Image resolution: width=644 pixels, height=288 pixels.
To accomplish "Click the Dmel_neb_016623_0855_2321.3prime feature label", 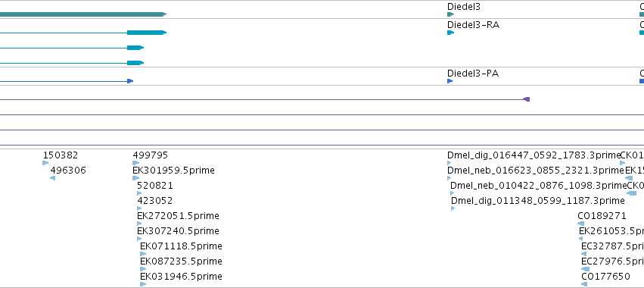I will click(536, 171).
